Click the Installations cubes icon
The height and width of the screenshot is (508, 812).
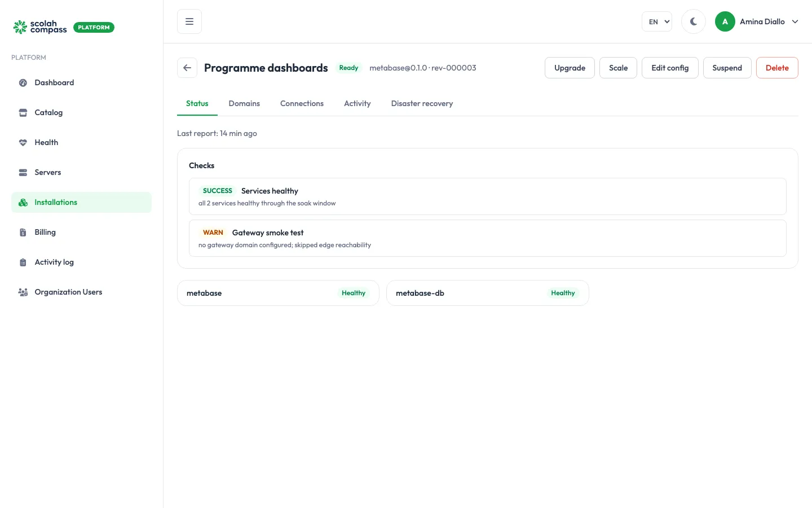pyautogui.click(x=23, y=203)
